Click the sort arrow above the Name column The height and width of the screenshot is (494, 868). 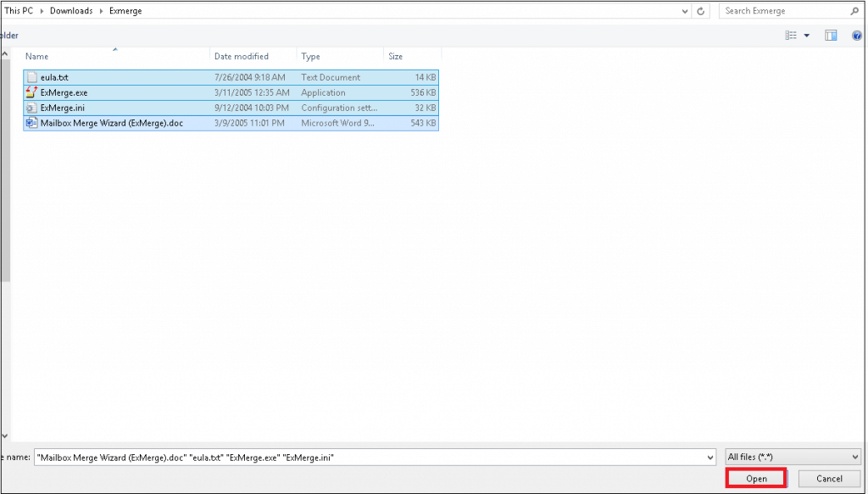[117, 50]
